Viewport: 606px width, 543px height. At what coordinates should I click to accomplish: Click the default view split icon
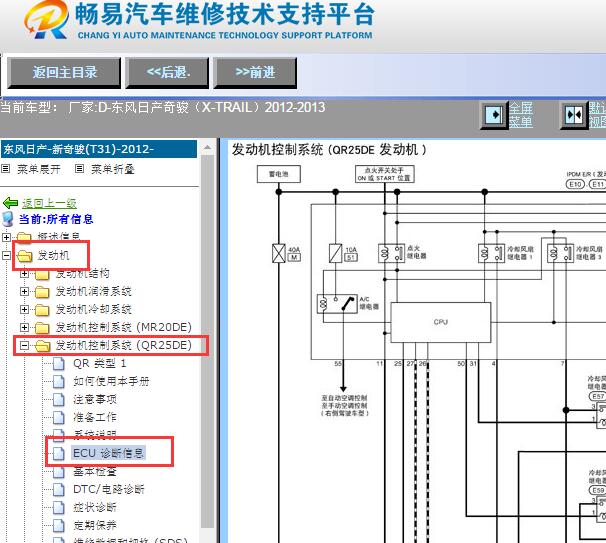(x=574, y=115)
